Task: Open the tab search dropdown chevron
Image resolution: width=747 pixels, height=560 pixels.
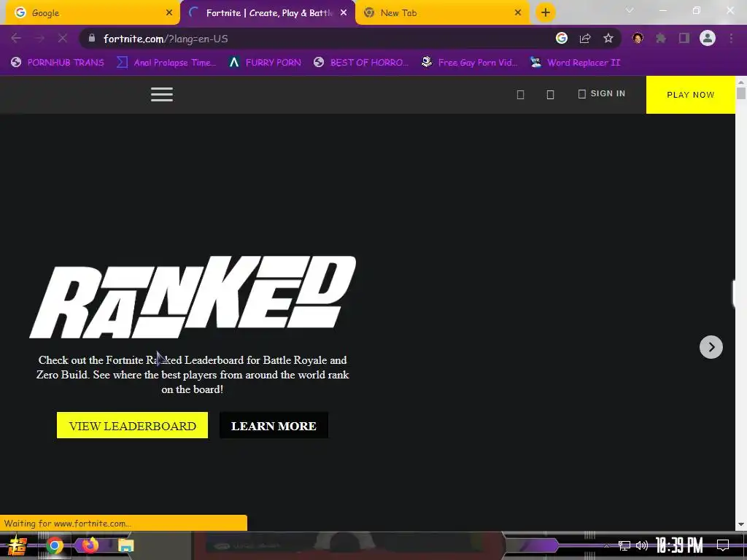Action: [x=630, y=10]
